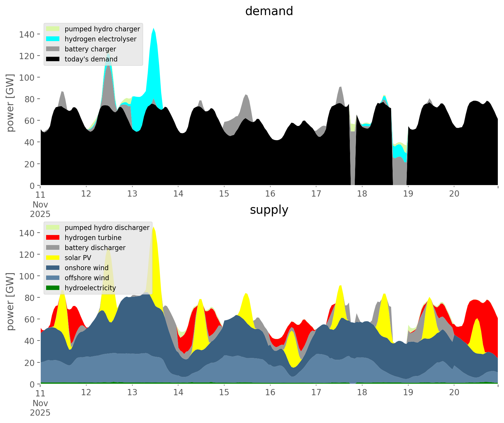Screen dimensions: 504x423
Task: Click the onshore wind legend swatch
Action: [x=53, y=268]
